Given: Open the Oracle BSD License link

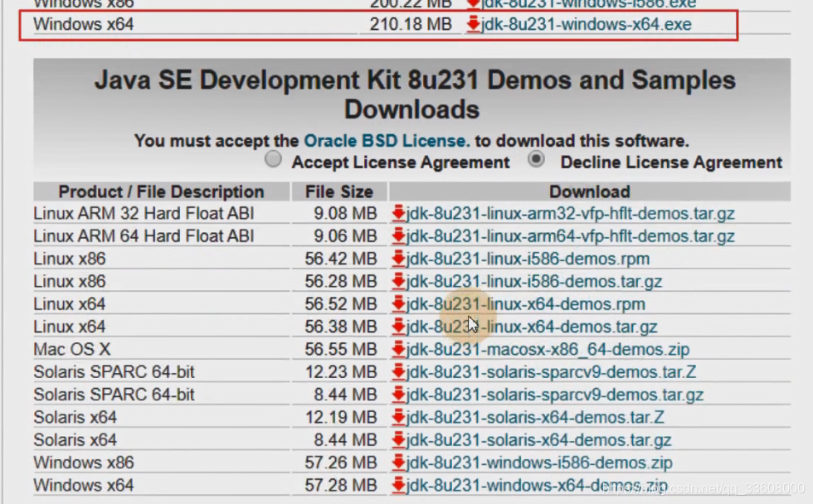Looking at the screenshot, I should [387, 140].
